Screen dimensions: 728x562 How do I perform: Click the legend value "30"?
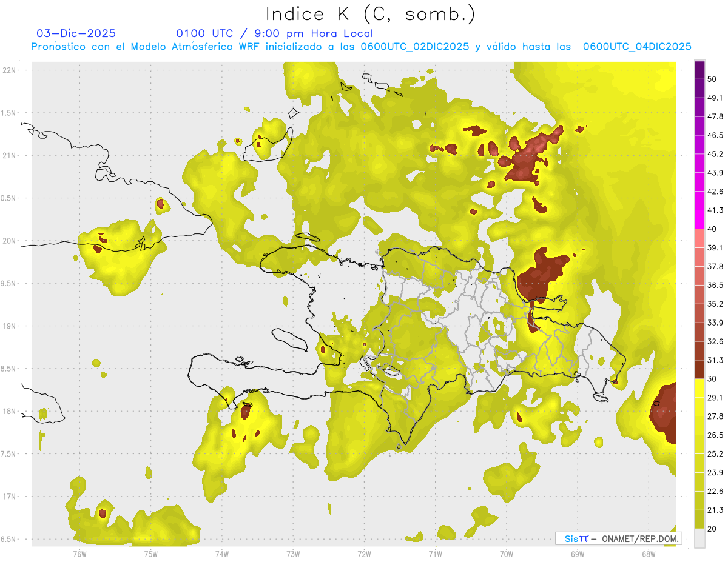pyautogui.click(x=712, y=379)
